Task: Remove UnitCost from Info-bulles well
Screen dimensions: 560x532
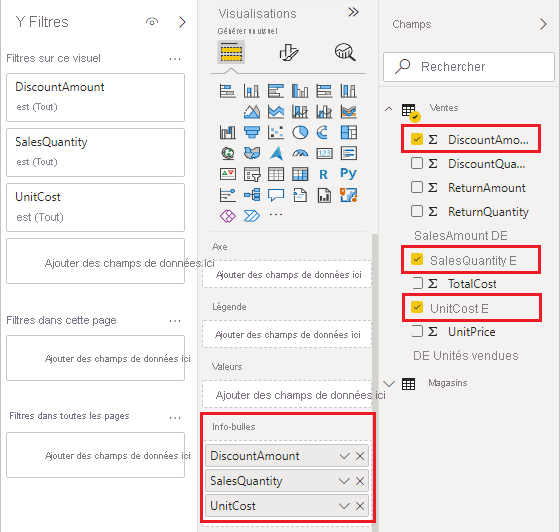Action: (360, 506)
